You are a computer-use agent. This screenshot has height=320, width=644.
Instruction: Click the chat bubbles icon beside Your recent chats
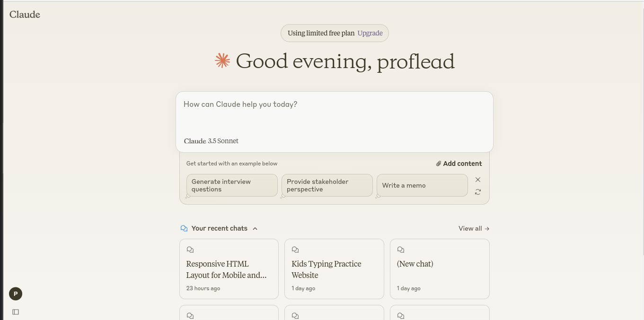pos(184,228)
